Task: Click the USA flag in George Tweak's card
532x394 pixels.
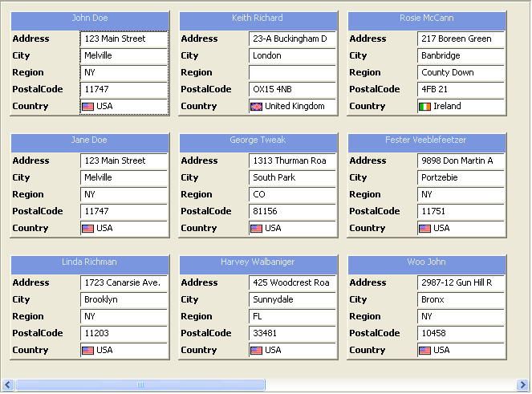Action: [257, 229]
